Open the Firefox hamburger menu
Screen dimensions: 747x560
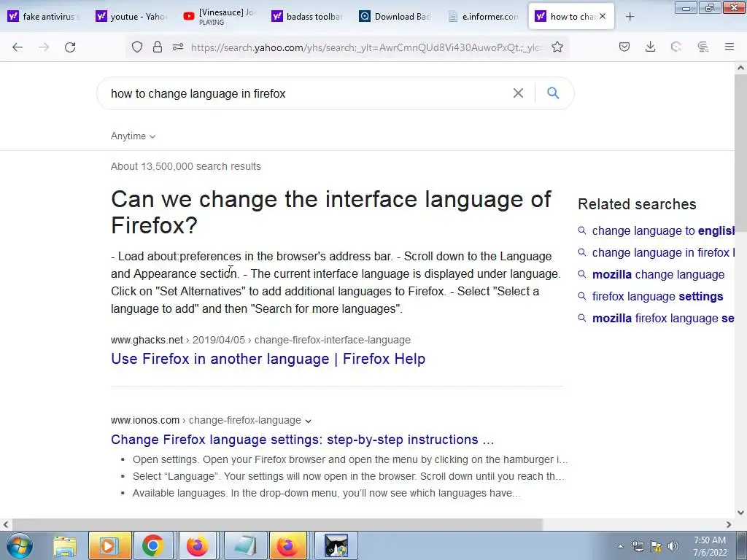point(729,47)
